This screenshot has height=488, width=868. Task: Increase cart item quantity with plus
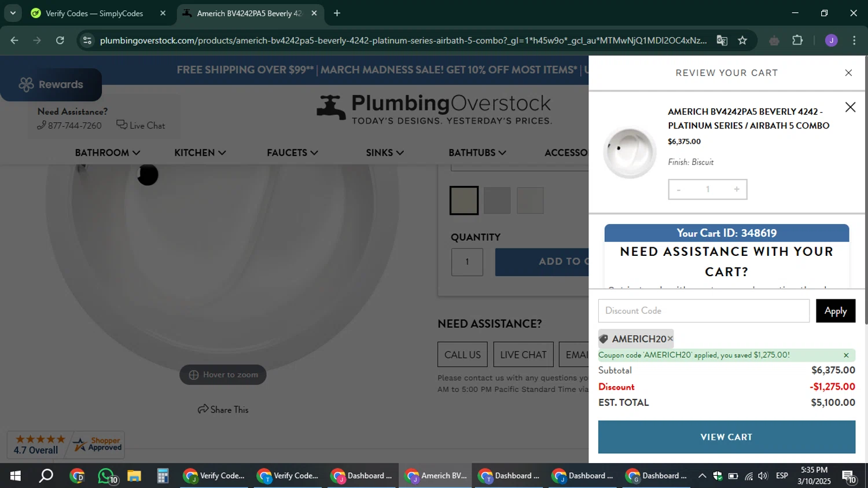point(736,189)
